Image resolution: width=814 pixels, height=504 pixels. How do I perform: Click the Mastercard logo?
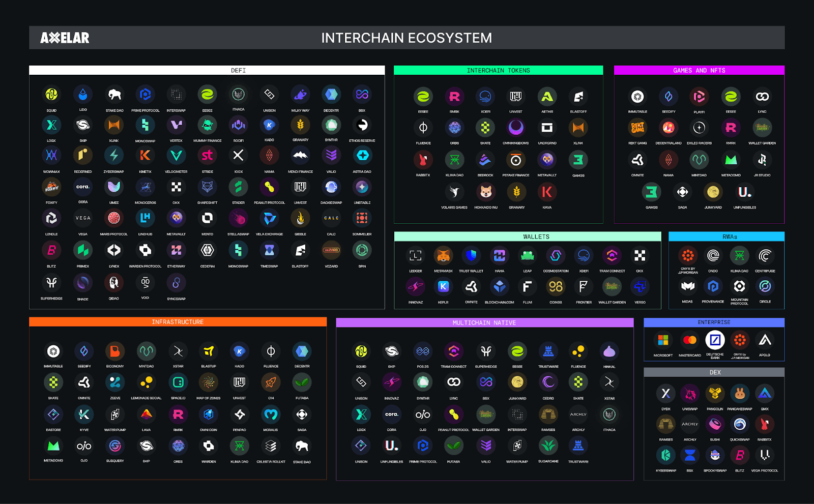[690, 340]
